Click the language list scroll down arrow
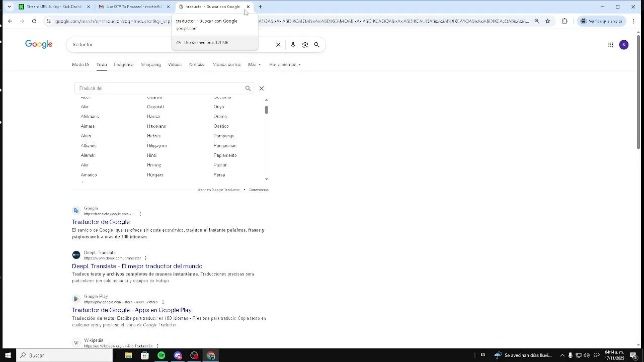 click(266, 179)
